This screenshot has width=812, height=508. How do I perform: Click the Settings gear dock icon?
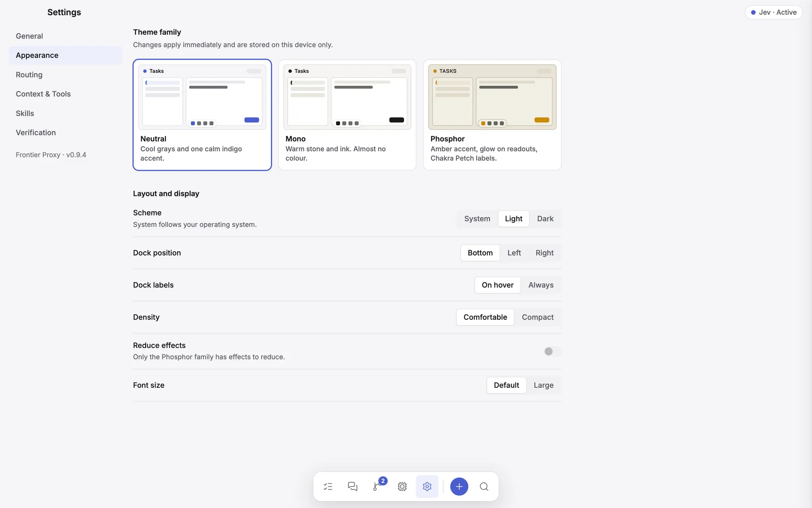click(x=427, y=486)
